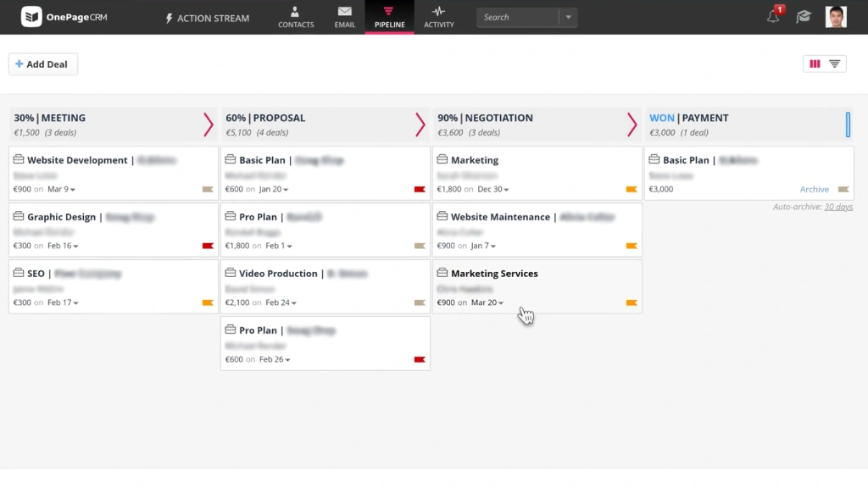The height and width of the screenshot is (488, 868).
Task: Click the deal icon beside Website Development
Action: pos(19,159)
